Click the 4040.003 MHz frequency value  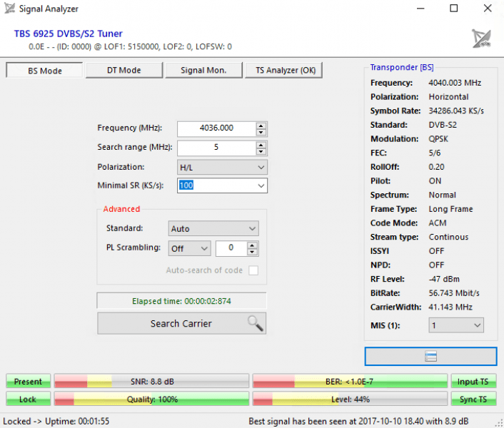(x=455, y=83)
